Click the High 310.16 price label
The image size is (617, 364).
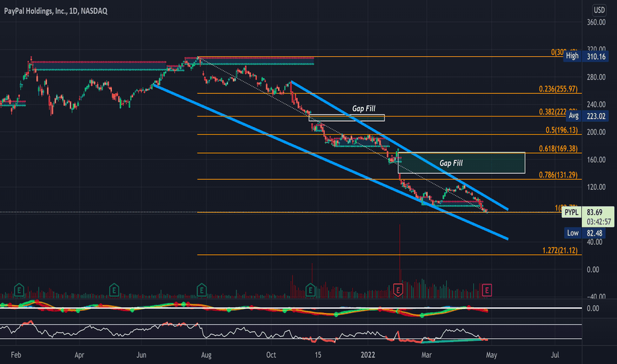(x=585, y=56)
